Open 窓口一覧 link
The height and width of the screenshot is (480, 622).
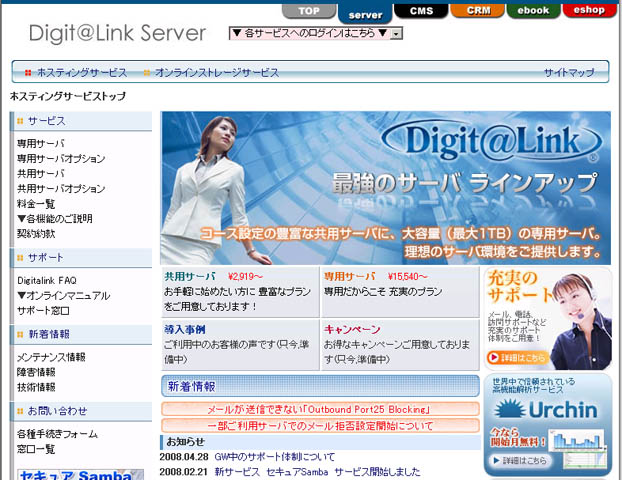click(x=36, y=449)
